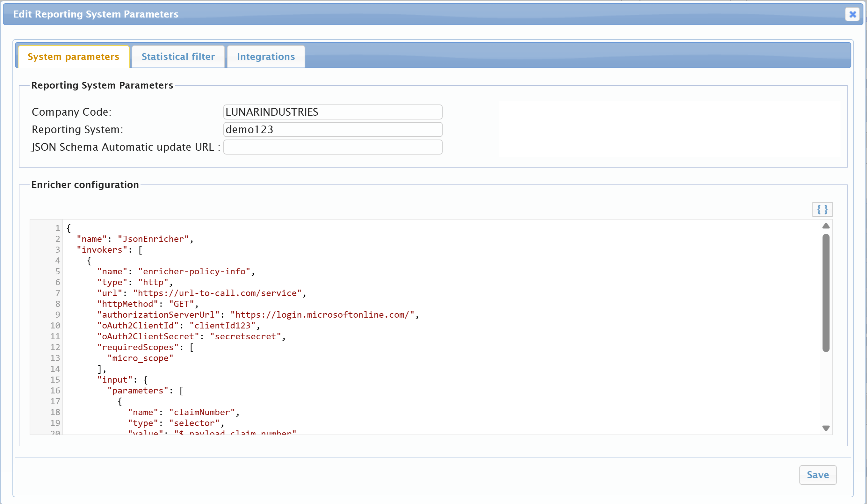Click the curly braces format JSON icon
The width and height of the screenshot is (867, 504).
[822, 209]
